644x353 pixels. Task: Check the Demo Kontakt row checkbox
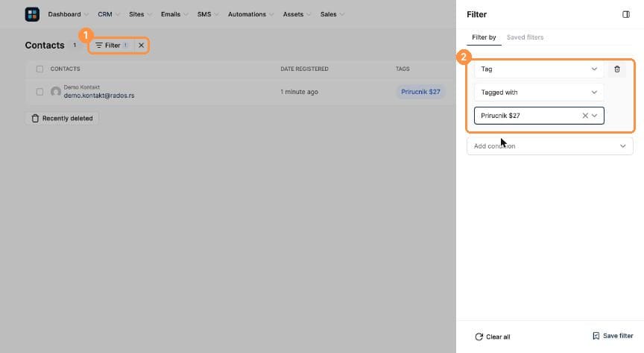coord(40,92)
